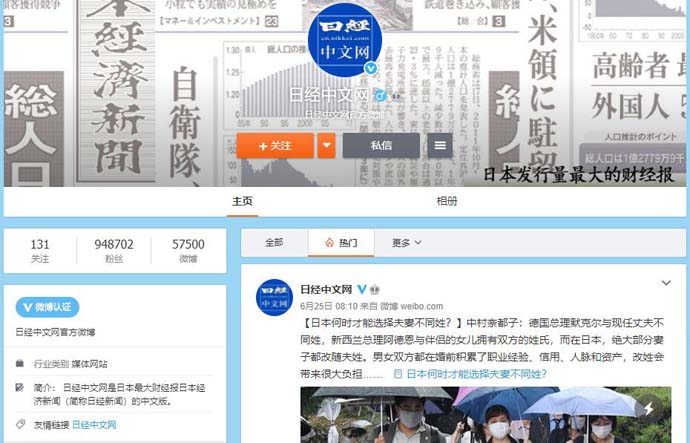Open the post options chevron menu
The width and height of the screenshot is (690, 443).
666,283
